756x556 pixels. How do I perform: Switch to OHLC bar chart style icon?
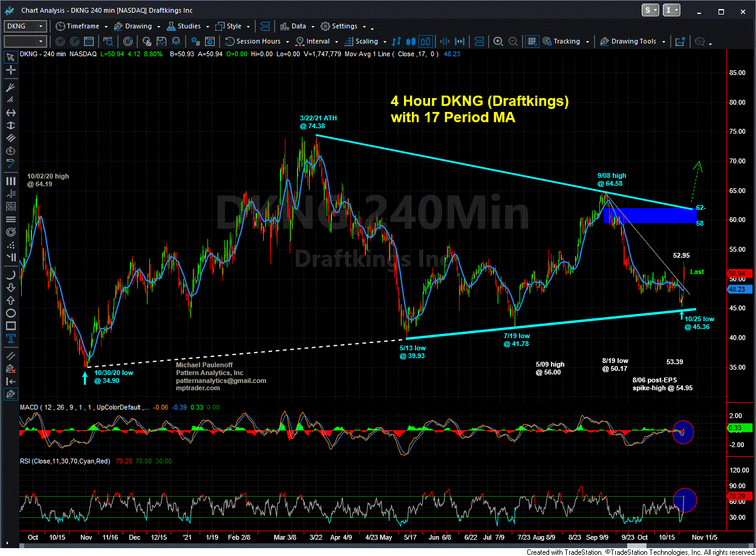[x=396, y=41]
